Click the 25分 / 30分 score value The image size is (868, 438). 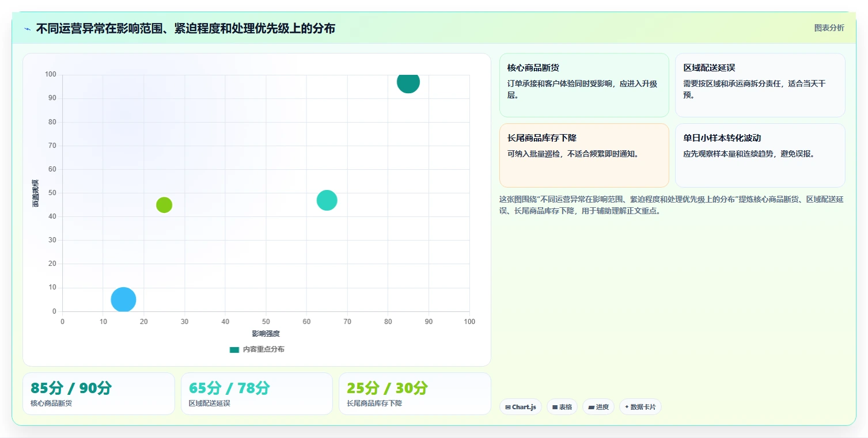coord(387,389)
